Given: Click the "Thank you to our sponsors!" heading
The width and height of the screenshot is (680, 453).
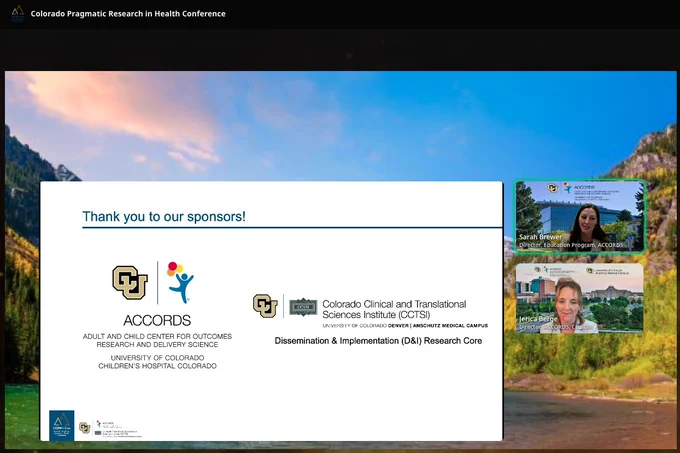Looking at the screenshot, I should (x=164, y=216).
